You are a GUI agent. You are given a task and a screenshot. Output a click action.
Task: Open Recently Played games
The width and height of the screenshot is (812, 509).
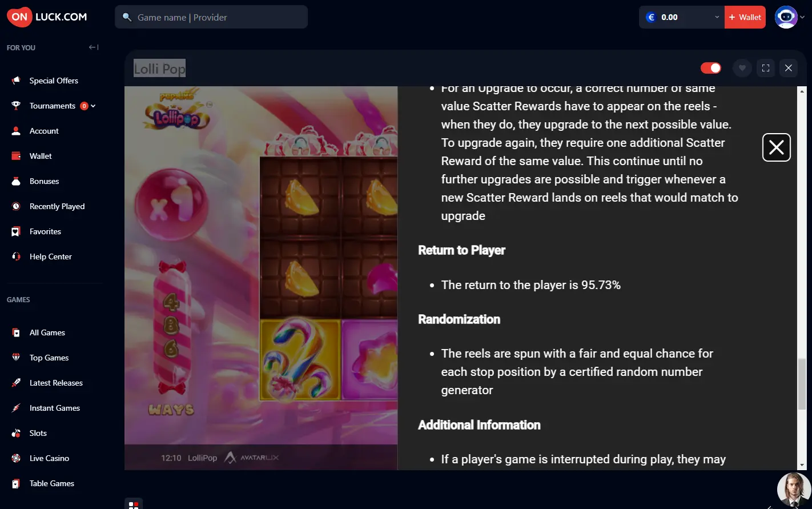tap(57, 206)
